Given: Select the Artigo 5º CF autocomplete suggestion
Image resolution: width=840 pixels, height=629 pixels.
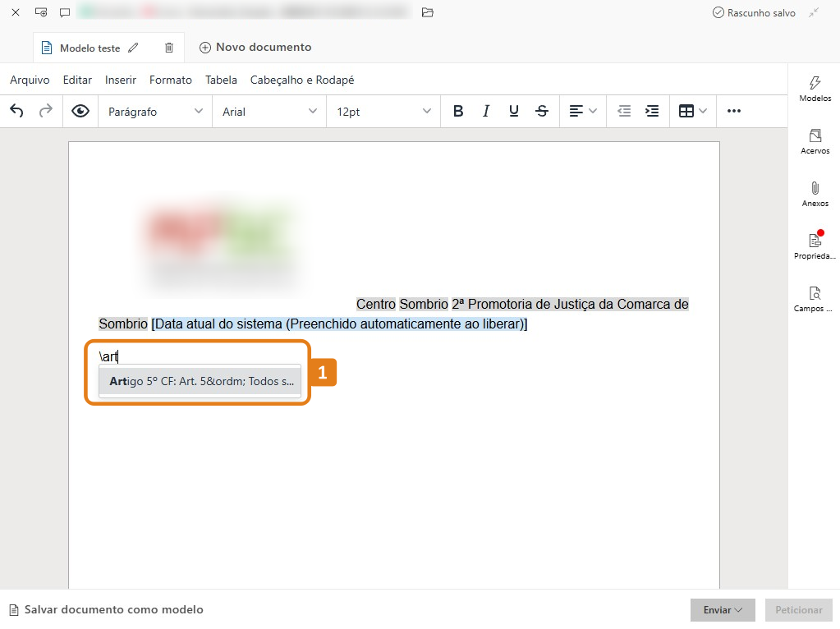Looking at the screenshot, I should (x=200, y=381).
